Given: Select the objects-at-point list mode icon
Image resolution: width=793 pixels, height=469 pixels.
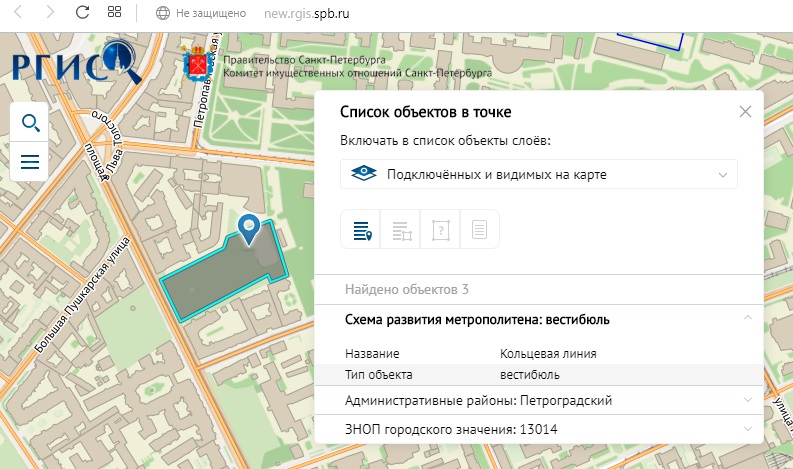Looking at the screenshot, I should pos(361,230).
